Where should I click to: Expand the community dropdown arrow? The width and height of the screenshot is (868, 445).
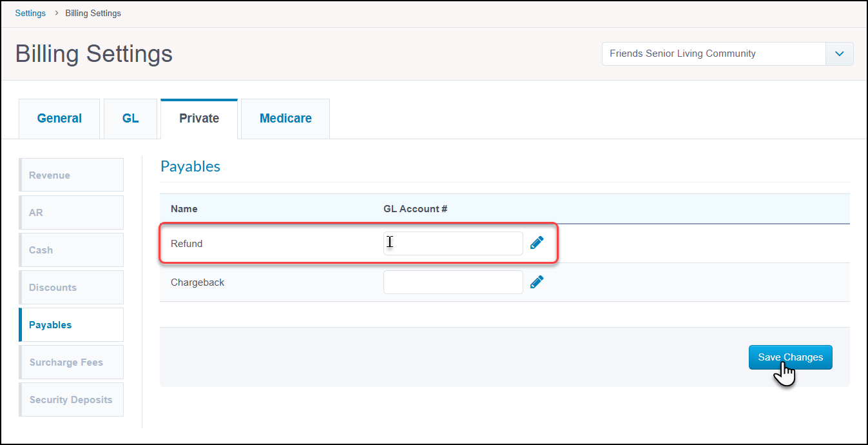click(840, 54)
